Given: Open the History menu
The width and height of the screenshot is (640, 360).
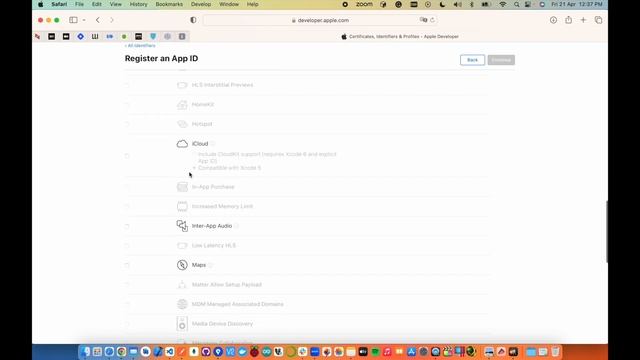Looking at the screenshot, I should tap(138, 4).
